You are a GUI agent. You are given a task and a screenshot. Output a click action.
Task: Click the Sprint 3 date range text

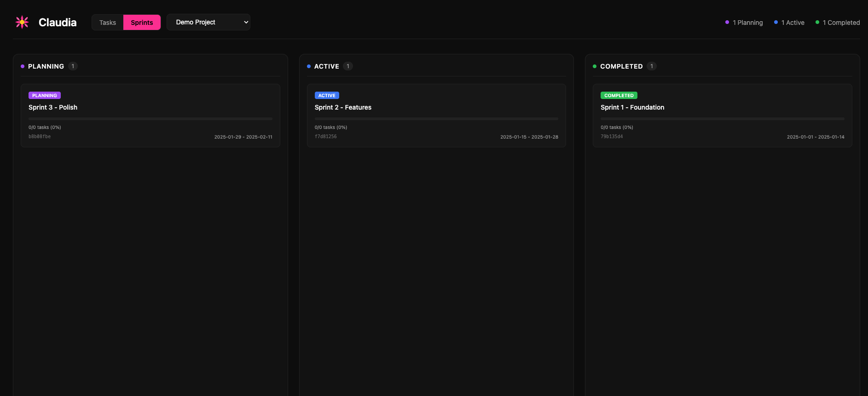[243, 137]
